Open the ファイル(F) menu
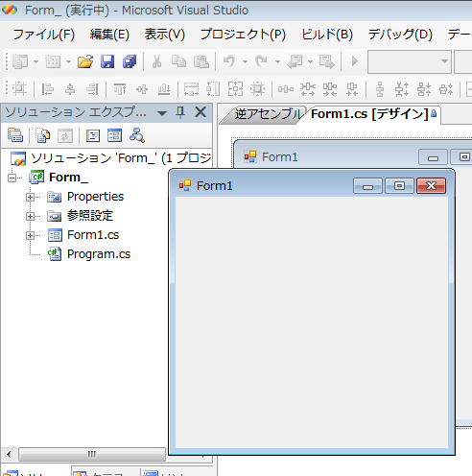 pyautogui.click(x=43, y=35)
